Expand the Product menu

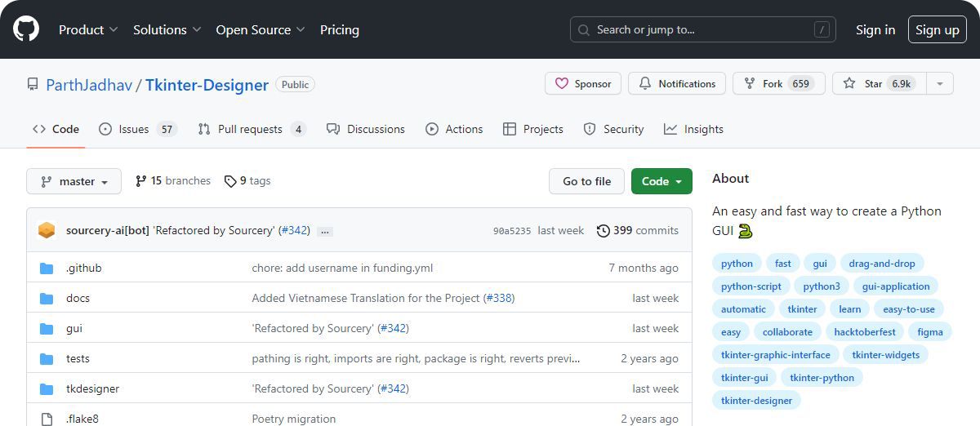[88, 29]
